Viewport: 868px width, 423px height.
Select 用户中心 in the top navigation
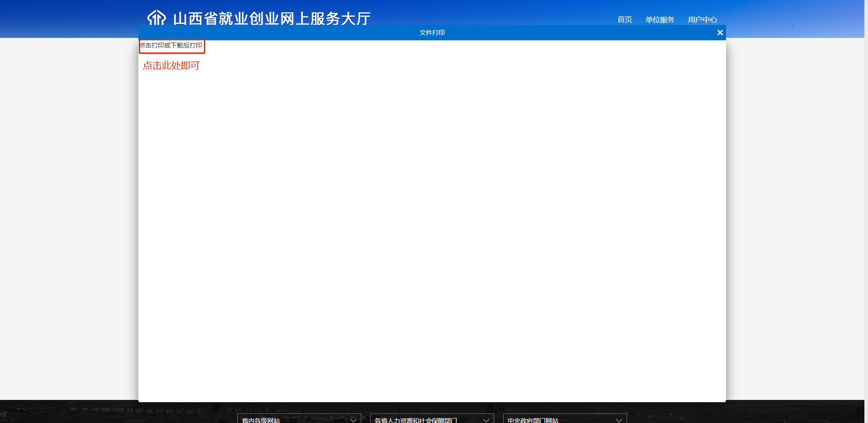pos(703,19)
